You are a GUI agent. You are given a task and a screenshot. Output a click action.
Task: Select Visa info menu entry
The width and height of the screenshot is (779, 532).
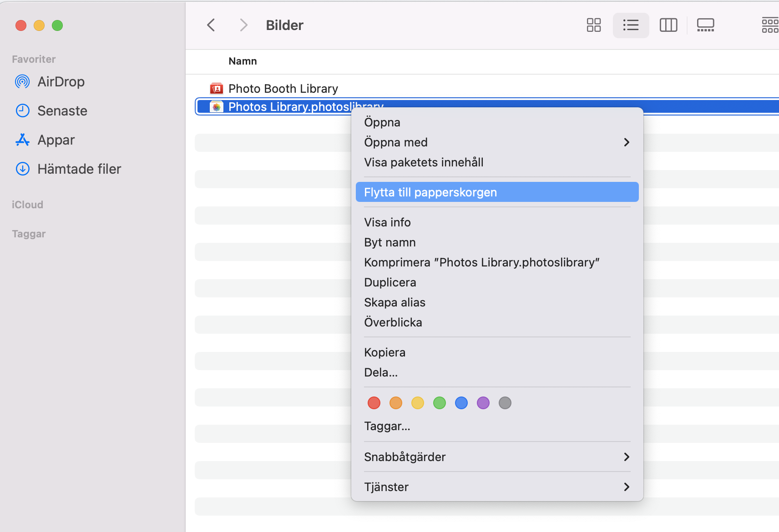point(497,222)
